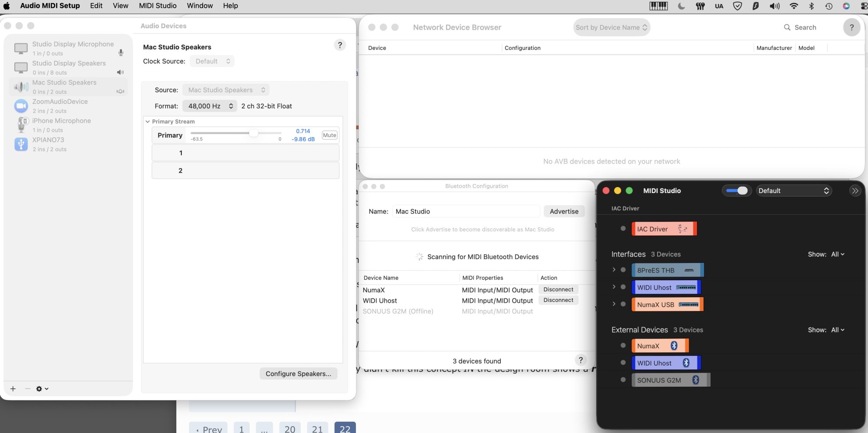Select Studio Display Speakers monitor icon
Viewport: 868px width, 433px height.
click(21, 68)
